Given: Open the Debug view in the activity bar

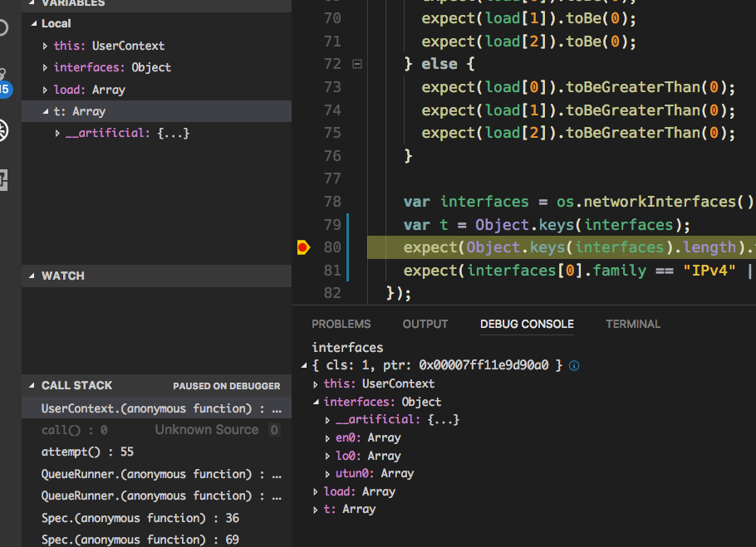Looking at the screenshot, I should 6,129.
